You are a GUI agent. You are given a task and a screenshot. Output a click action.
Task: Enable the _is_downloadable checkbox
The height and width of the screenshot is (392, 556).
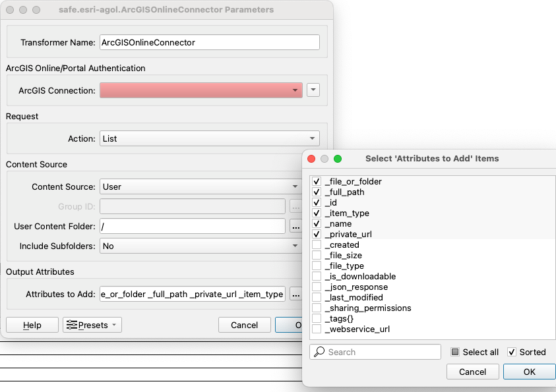pos(317,277)
